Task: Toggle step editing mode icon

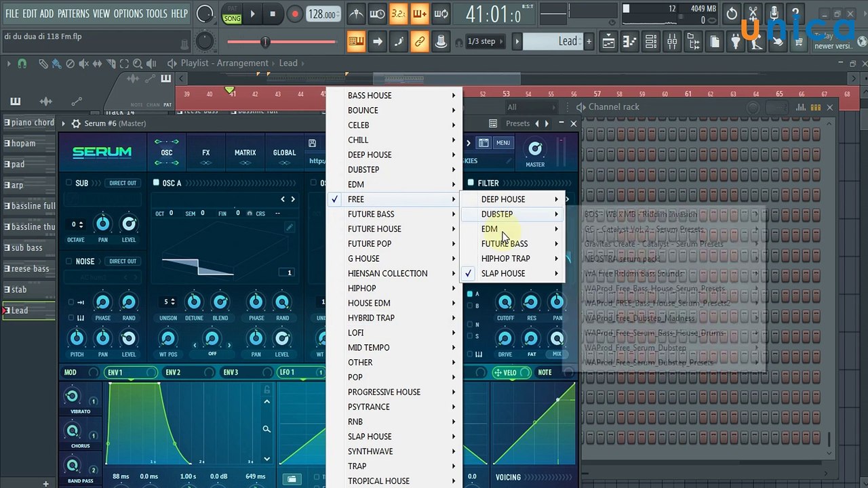Action: [x=398, y=41]
